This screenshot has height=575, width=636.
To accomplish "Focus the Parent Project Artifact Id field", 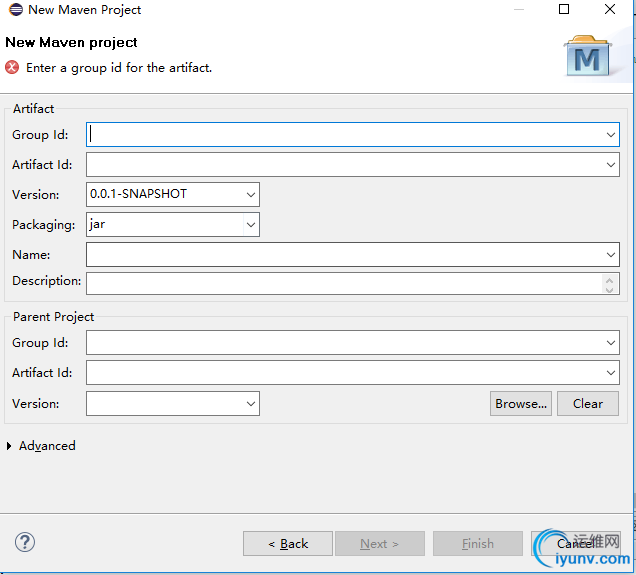I will coord(352,372).
